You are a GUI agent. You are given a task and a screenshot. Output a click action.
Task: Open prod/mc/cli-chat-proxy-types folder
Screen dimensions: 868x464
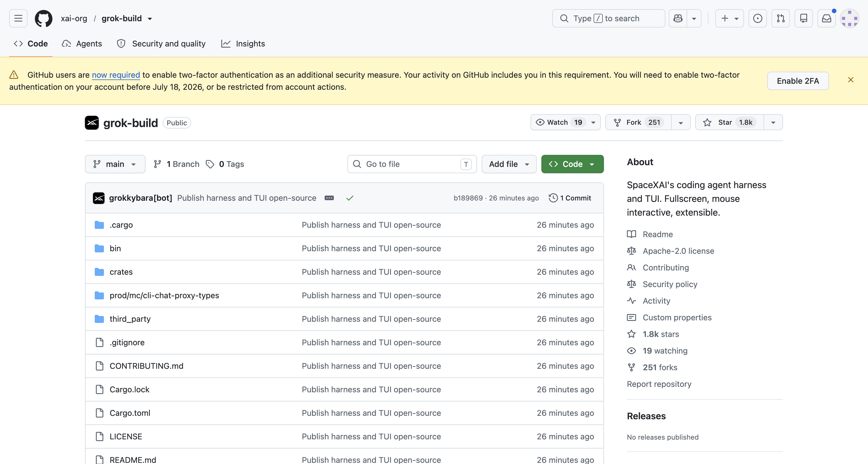click(164, 295)
